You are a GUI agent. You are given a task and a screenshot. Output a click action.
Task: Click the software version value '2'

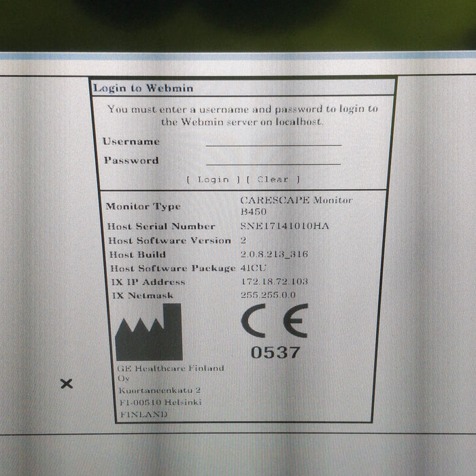[x=243, y=240]
